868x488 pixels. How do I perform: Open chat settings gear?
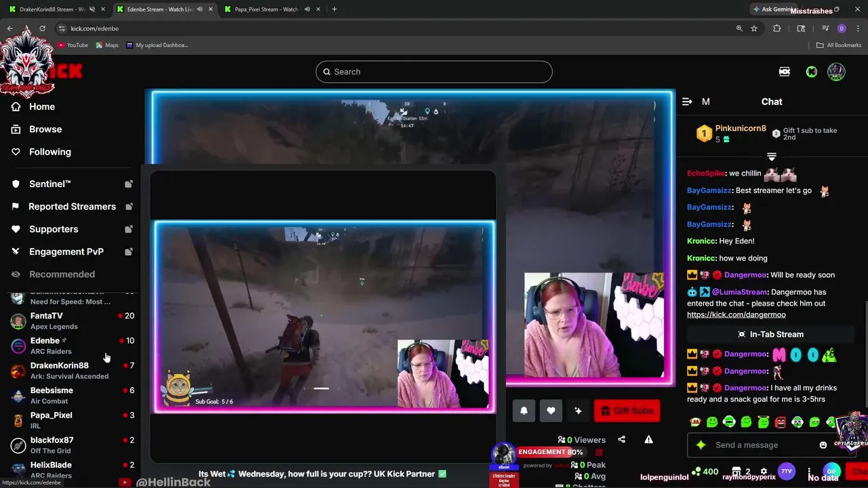pos(764,472)
